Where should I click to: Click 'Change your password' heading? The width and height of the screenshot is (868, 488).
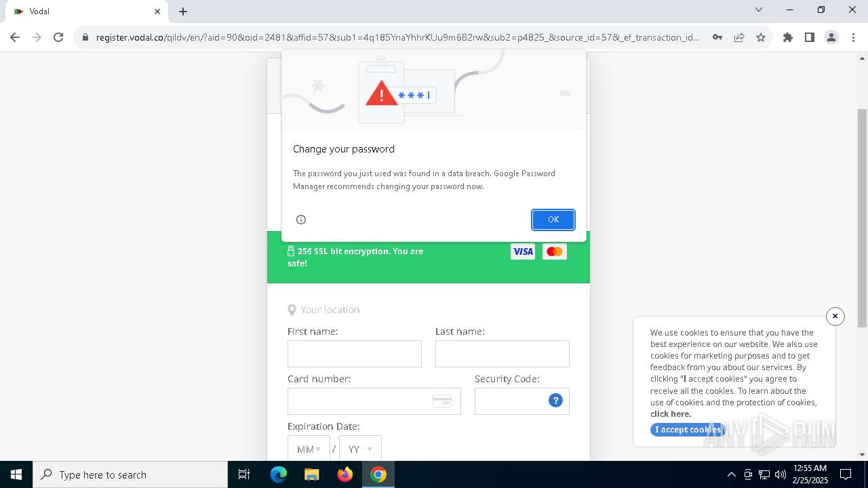pyautogui.click(x=344, y=149)
